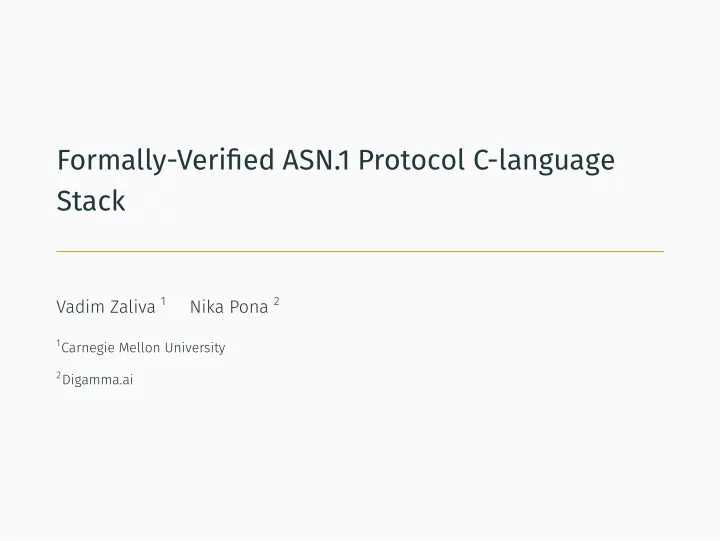Click the first name "Nika"
Image resolution: width=720 pixels, height=541 pixels.
coord(206,307)
